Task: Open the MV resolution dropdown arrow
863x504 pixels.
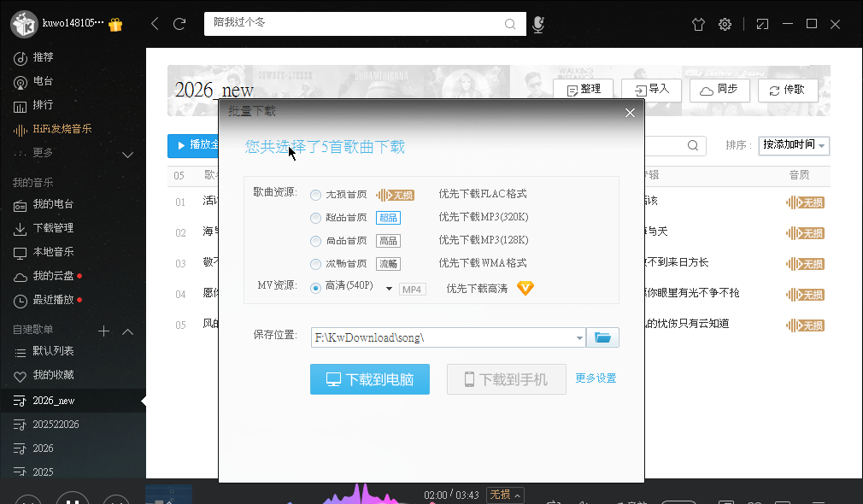Action: tap(389, 289)
